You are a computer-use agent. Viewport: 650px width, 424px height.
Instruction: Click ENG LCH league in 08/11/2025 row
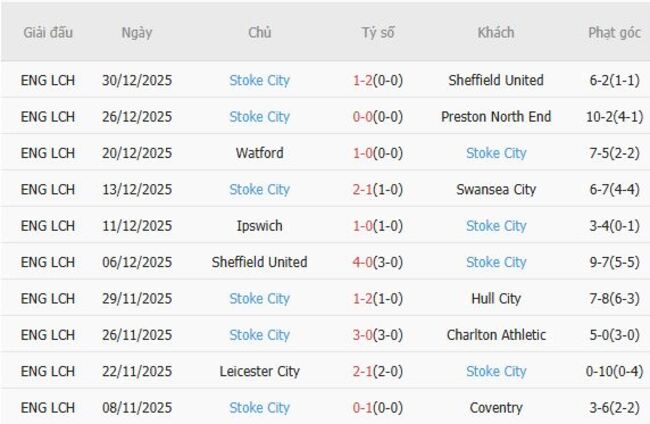[48, 408]
